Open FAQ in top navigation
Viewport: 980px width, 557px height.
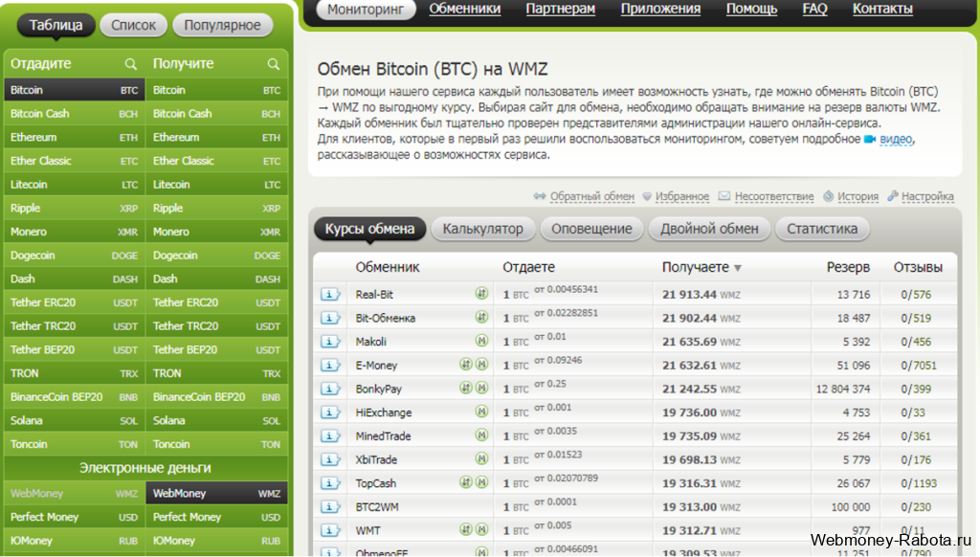tap(814, 9)
